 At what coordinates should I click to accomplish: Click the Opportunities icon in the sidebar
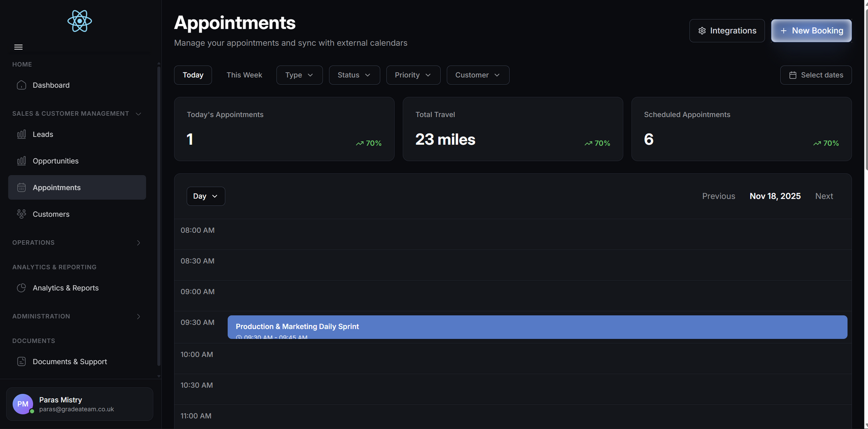coord(21,161)
